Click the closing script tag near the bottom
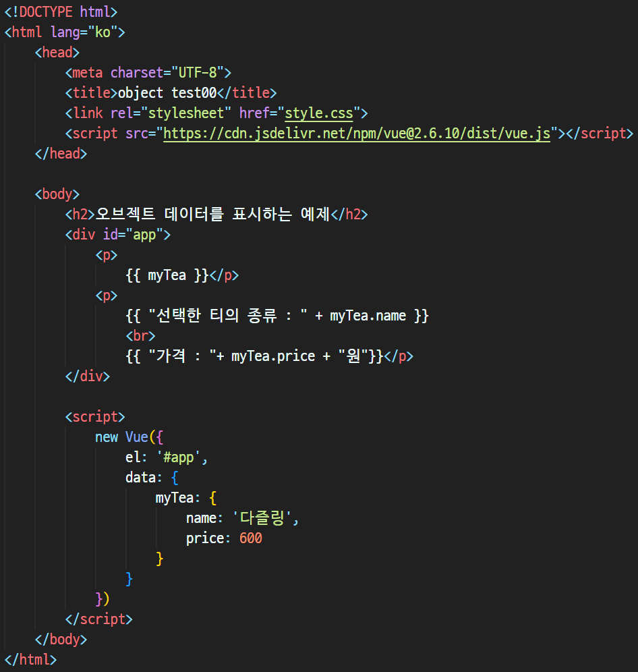 tap(99, 619)
